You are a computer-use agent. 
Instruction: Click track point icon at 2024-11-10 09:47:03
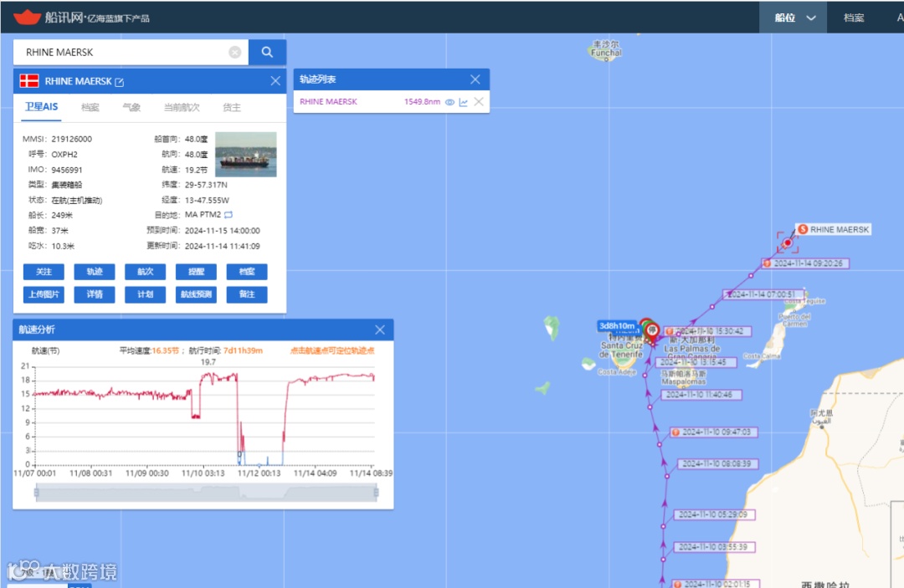(675, 432)
